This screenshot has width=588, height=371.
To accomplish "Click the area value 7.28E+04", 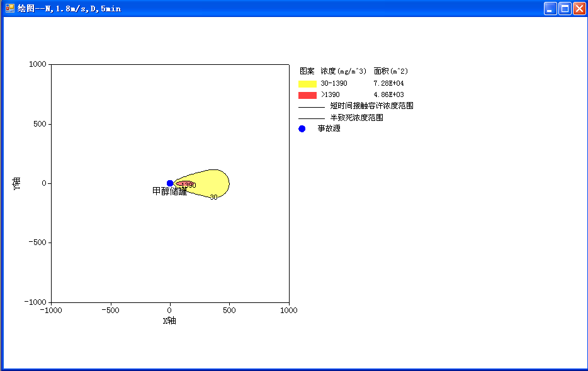I will (x=388, y=83).
